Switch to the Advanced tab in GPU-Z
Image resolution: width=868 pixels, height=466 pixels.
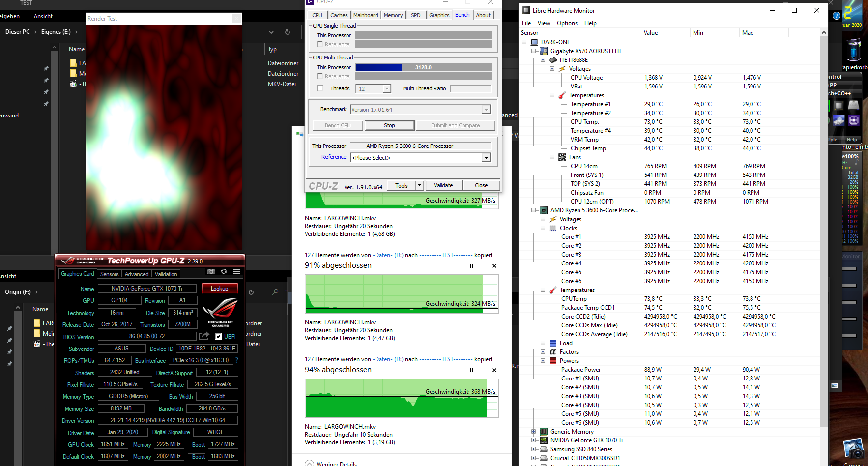click(x=137, y=274)
